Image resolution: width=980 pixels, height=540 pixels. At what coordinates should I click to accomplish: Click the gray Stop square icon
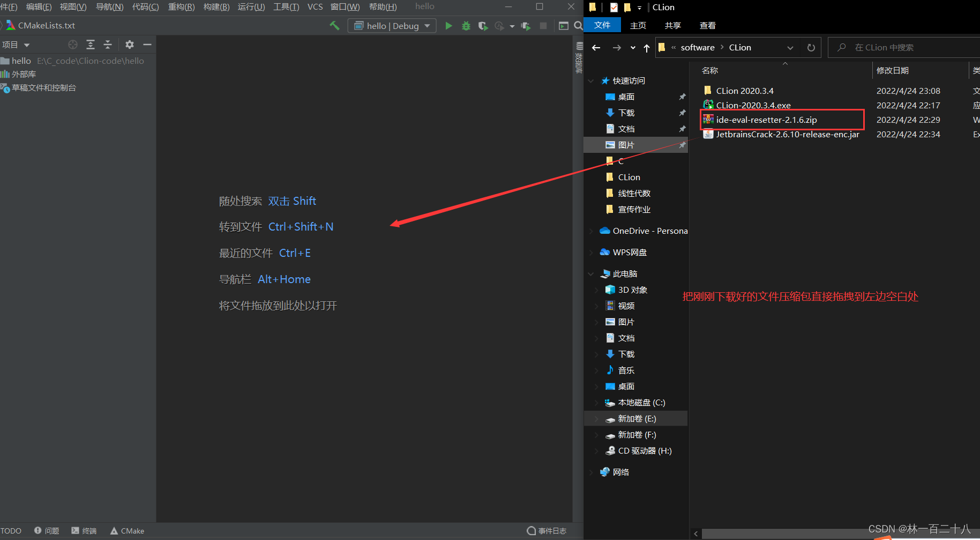point(543,26)
